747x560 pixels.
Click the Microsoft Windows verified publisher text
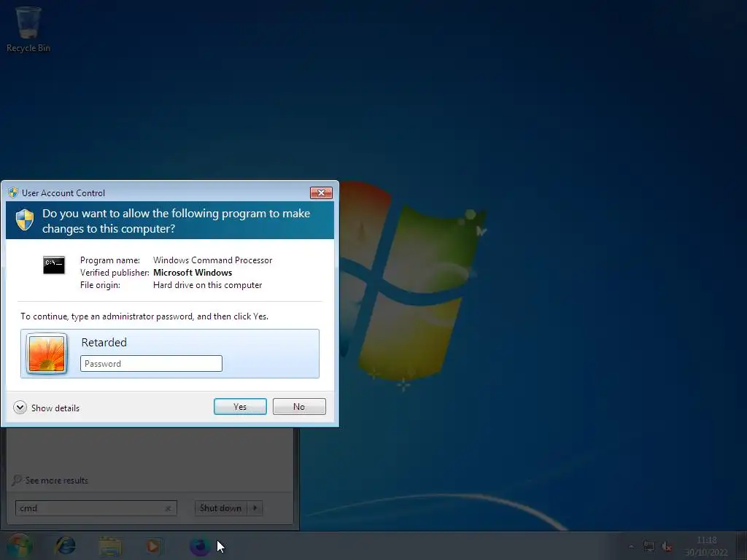[x=193, y=273]
